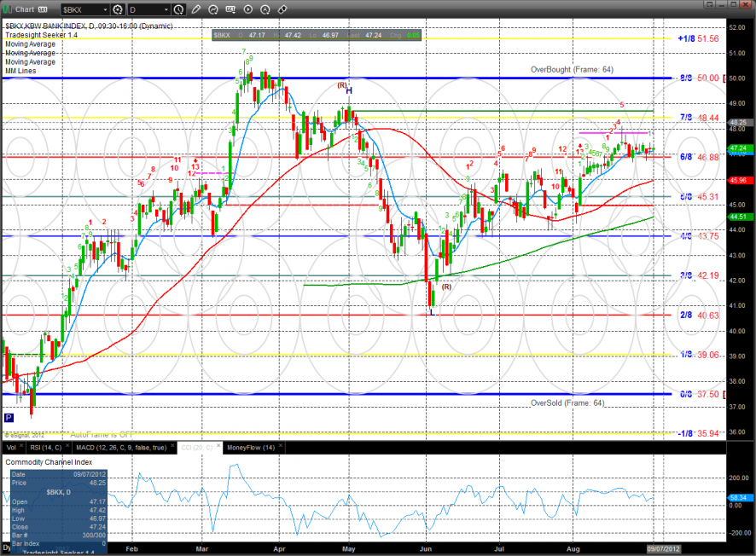
Task: Click the -1/8 35.94 level label
Action: coord(698,433)
